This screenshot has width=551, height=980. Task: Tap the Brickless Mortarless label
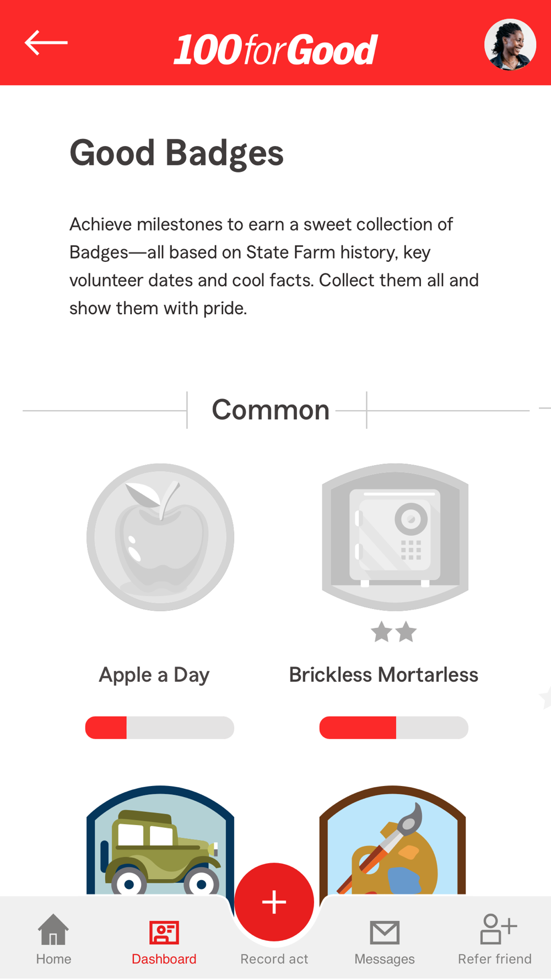tap(383, 675)
